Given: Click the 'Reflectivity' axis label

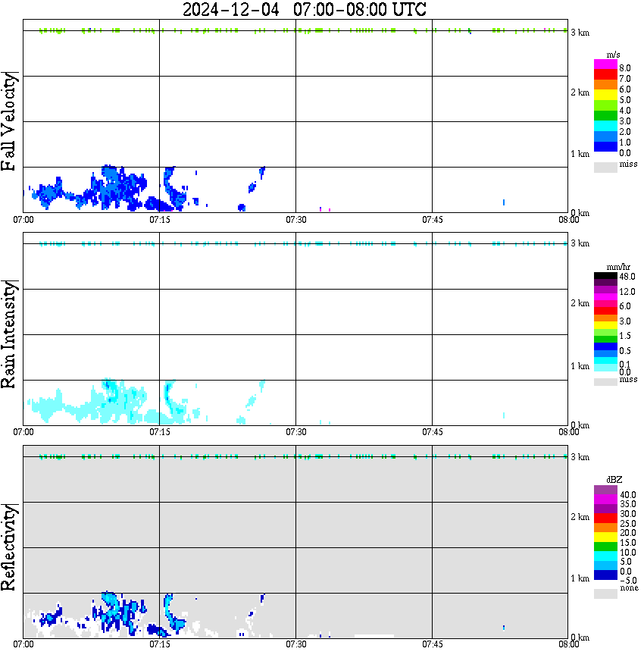Looking at the screenshot, I should (8, 547).
